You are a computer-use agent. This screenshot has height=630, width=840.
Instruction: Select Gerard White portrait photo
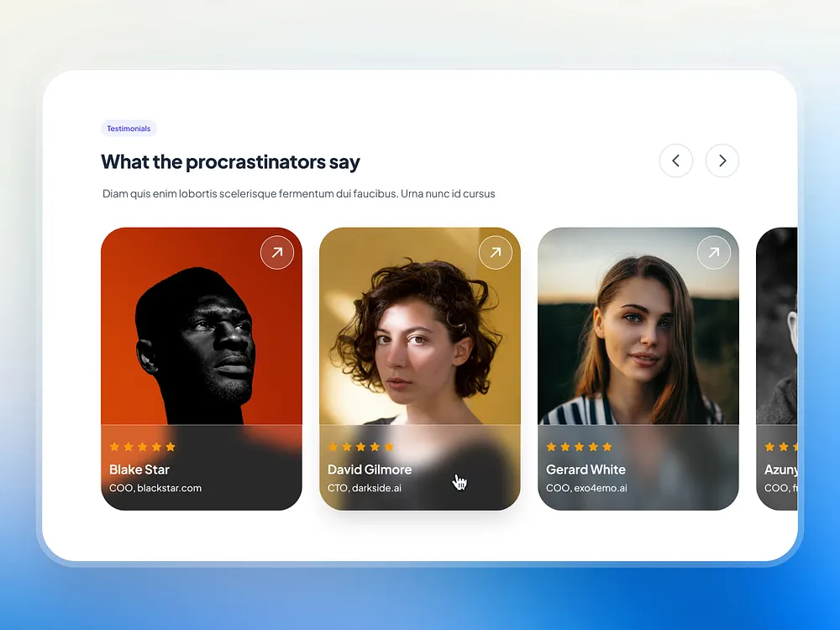pos(638,326)
